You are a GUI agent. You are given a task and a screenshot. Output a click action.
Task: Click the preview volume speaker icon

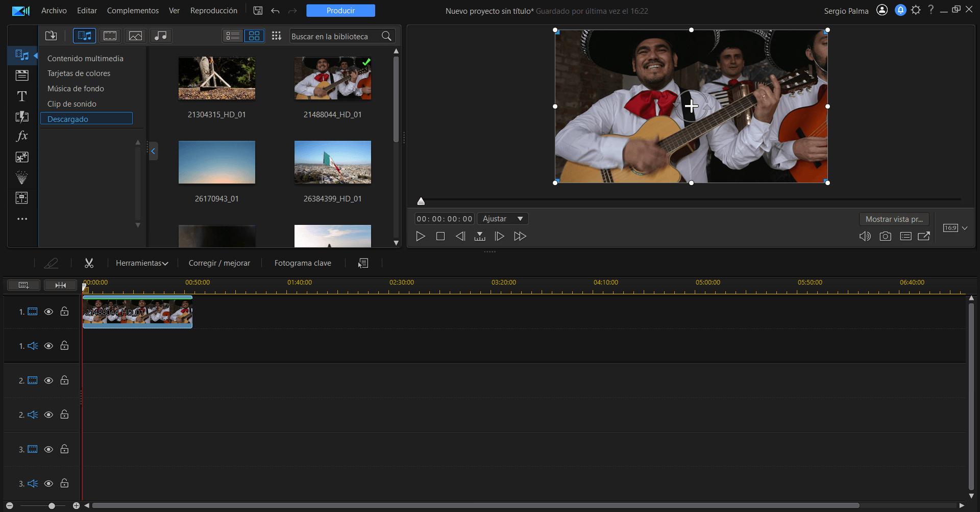pyautogui.click(x=865, y=236)
